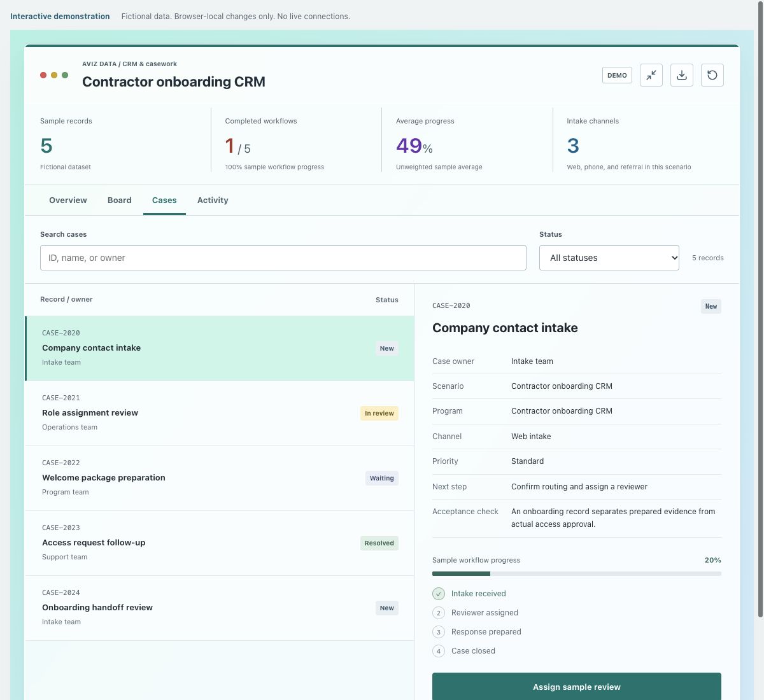Screen dimensions: 764x700
Task: Click the Waiting status badge
Action: point(382,478)
